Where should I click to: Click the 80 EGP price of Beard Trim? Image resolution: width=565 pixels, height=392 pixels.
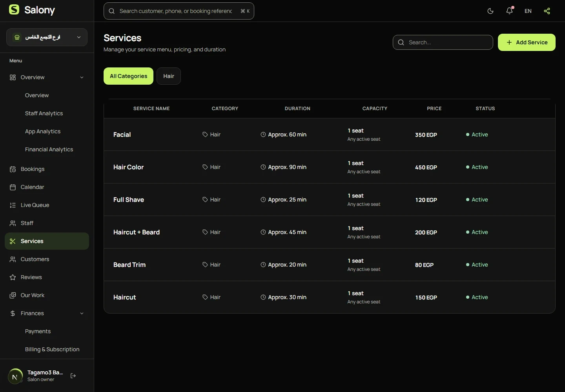425,265
